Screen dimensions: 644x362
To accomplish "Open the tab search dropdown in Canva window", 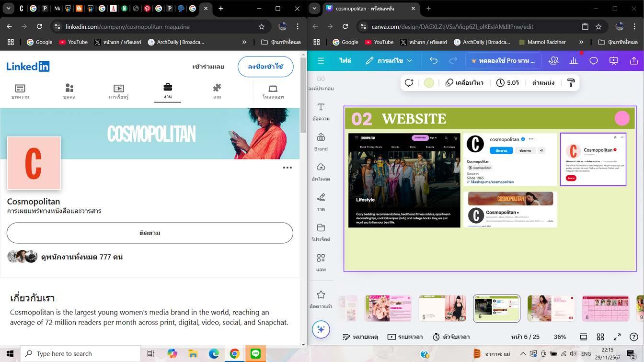I will pos(315,9).
